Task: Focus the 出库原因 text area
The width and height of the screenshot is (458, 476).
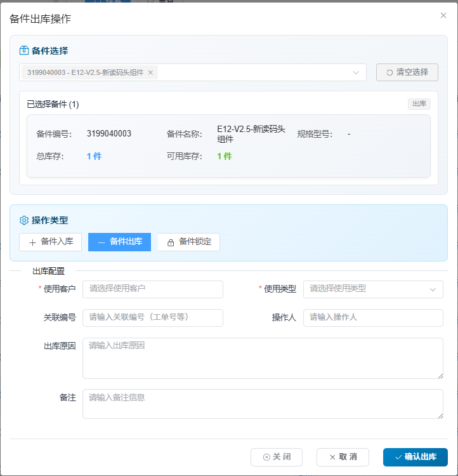Action: (x=262, y=358)
